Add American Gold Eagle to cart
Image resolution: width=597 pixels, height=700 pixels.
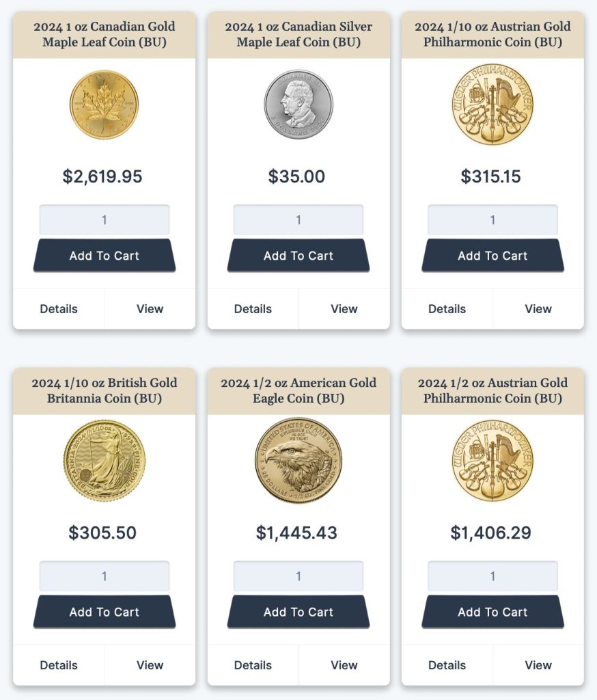coord(298,612)
